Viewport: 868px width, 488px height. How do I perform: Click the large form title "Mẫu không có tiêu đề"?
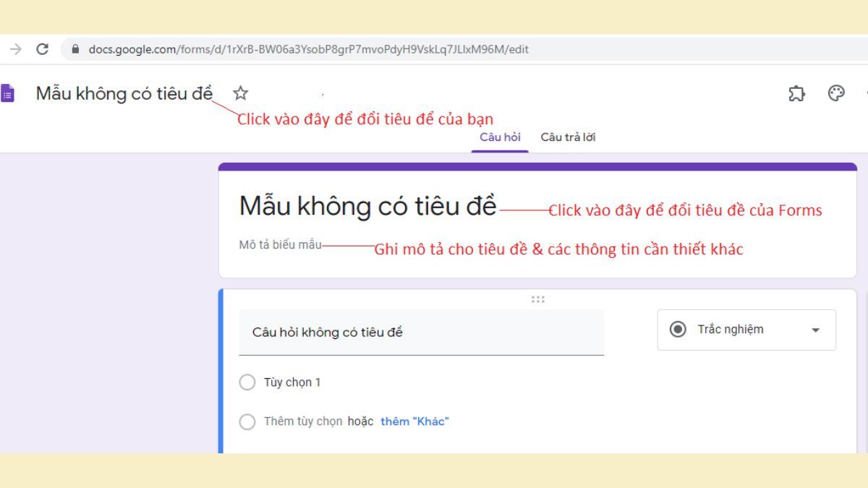coord(368,206)
